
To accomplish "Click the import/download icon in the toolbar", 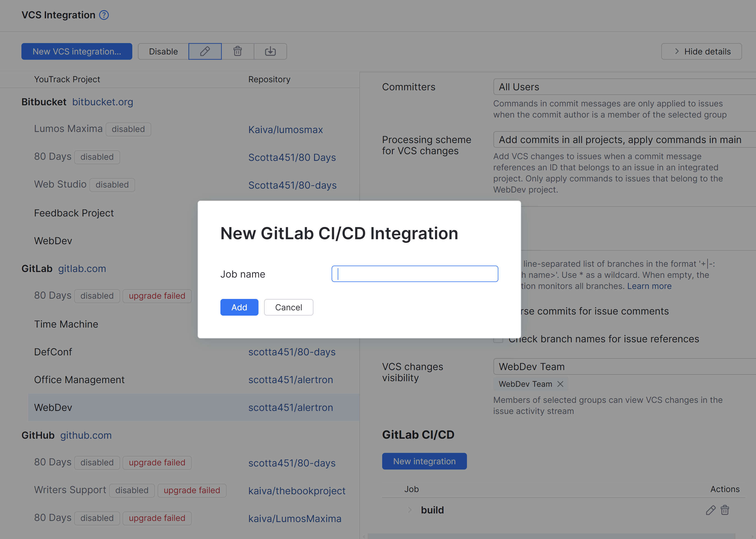I will pyautogui.click(x=270, y=51).
